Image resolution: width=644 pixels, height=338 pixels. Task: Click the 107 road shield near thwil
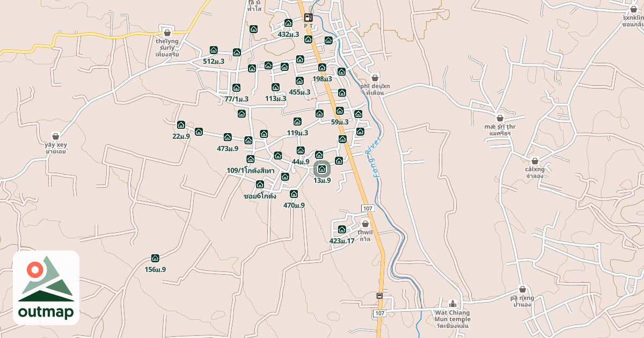click(368, 208)
